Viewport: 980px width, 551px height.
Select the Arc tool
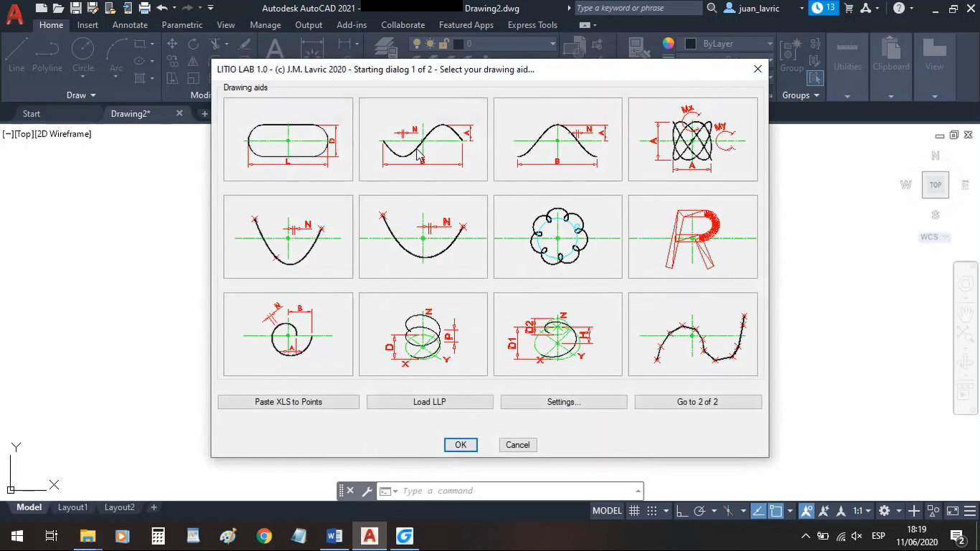(x=116, y=55)
